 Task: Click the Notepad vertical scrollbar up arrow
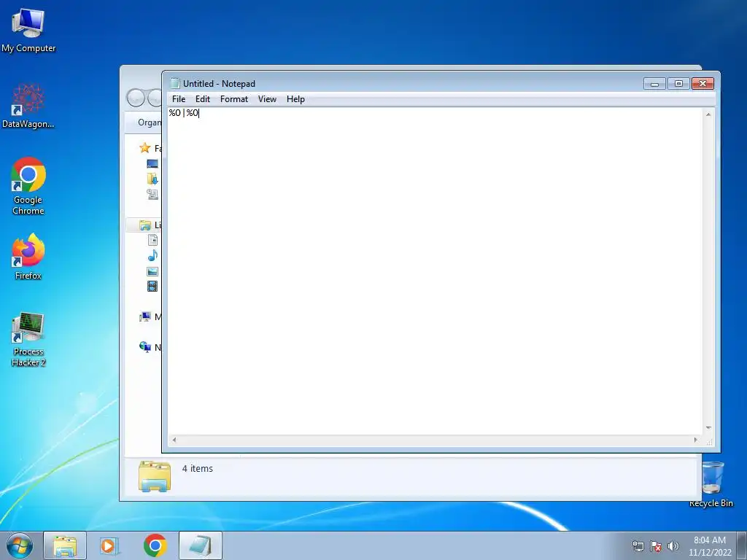[708, 114]
